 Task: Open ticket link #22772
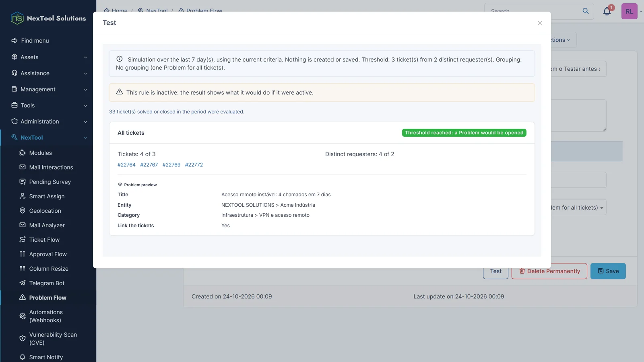pos(194,165)
